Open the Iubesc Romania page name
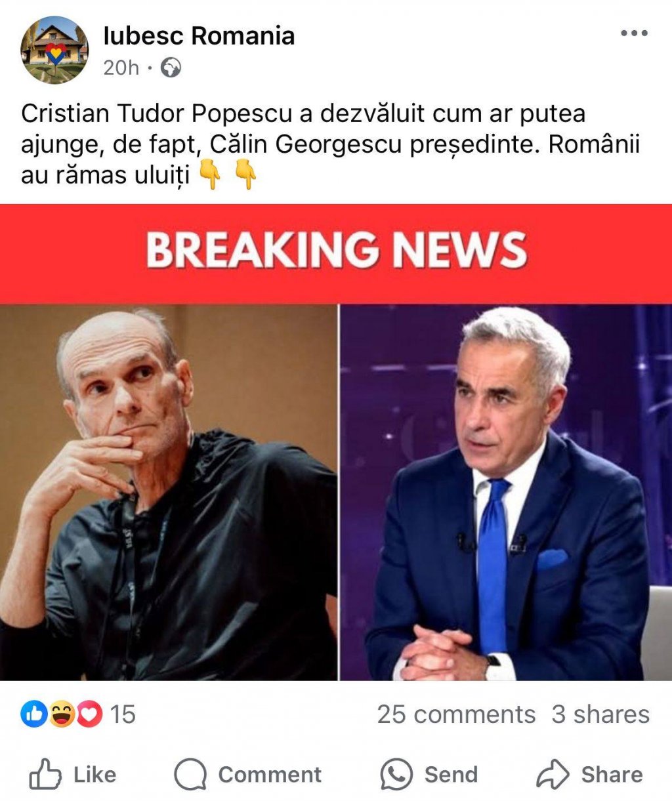Image resolution: width=672 pixels, height=801 pixels. (199, 35)
